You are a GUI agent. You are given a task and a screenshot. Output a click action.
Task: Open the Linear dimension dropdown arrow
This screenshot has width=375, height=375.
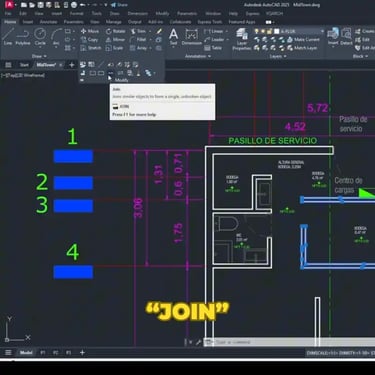click(227, 31)
